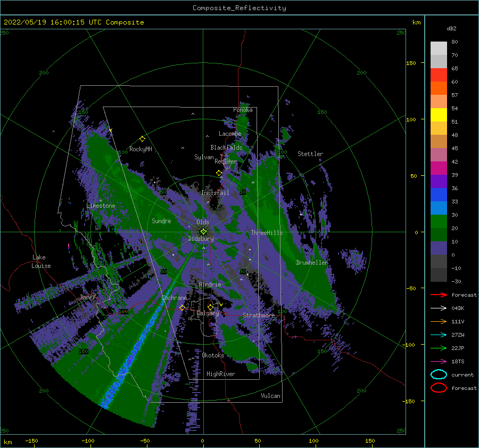479x448 pixels.
Task: Click the yellow diamond marker below RedDeer
Action: pos(219,173)
